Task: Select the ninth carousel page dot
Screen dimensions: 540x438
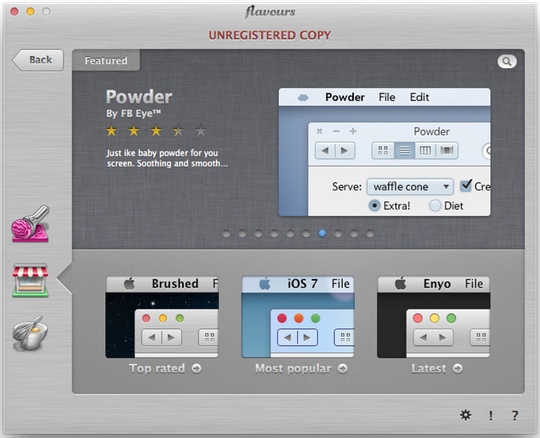Action: coord(354,234)
